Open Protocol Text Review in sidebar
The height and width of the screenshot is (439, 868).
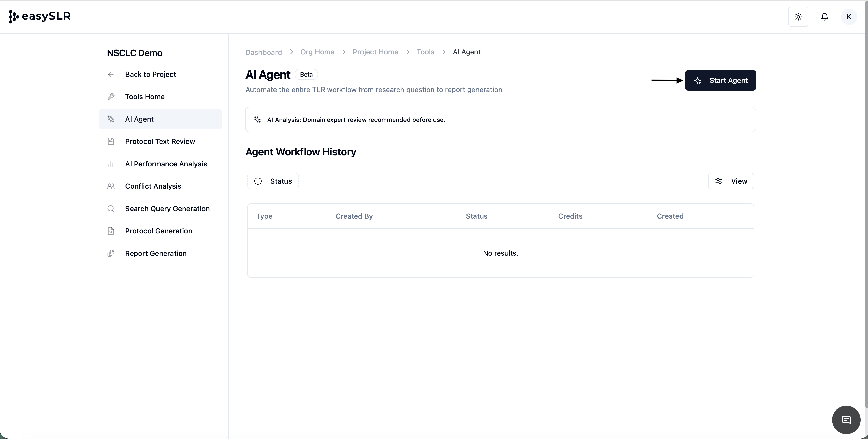pyautogui.click(x=160, y=141)
